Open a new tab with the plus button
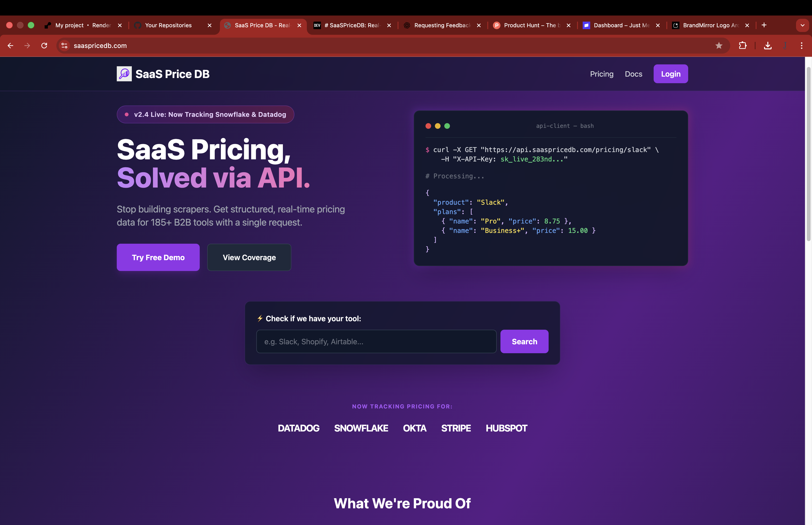This screenshot has height=525, width=812. 764,25
